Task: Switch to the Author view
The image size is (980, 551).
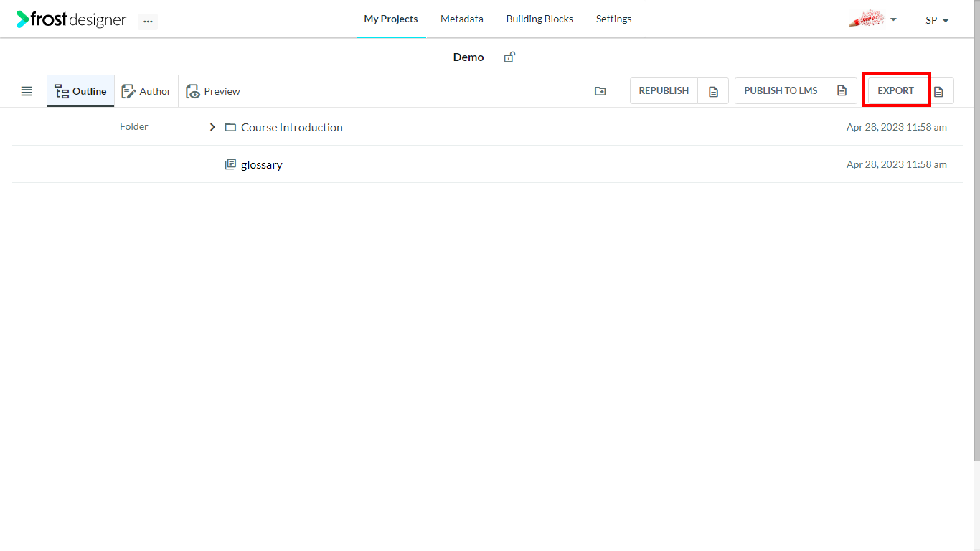Action: coord(146,91)
